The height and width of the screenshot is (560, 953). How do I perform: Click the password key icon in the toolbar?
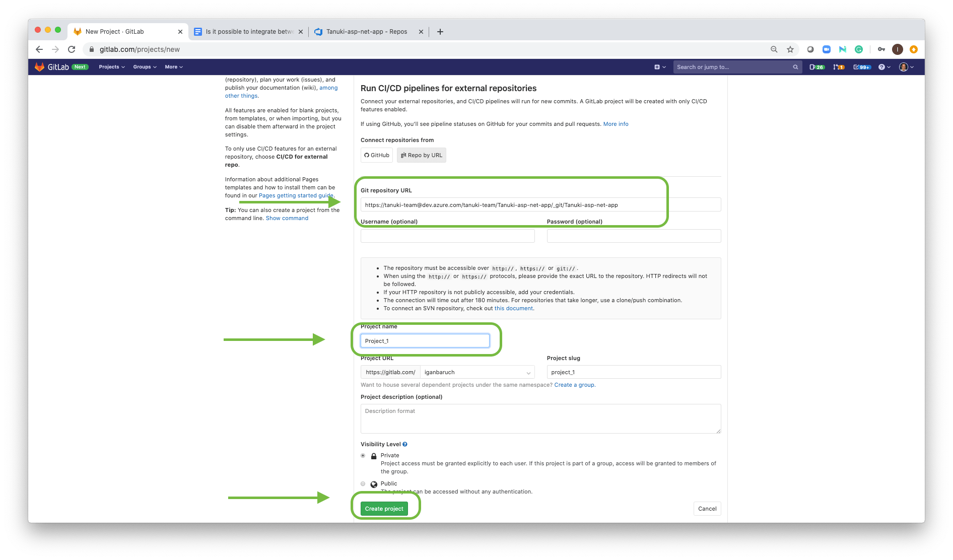pyautogui.click(x=881, y=49)
